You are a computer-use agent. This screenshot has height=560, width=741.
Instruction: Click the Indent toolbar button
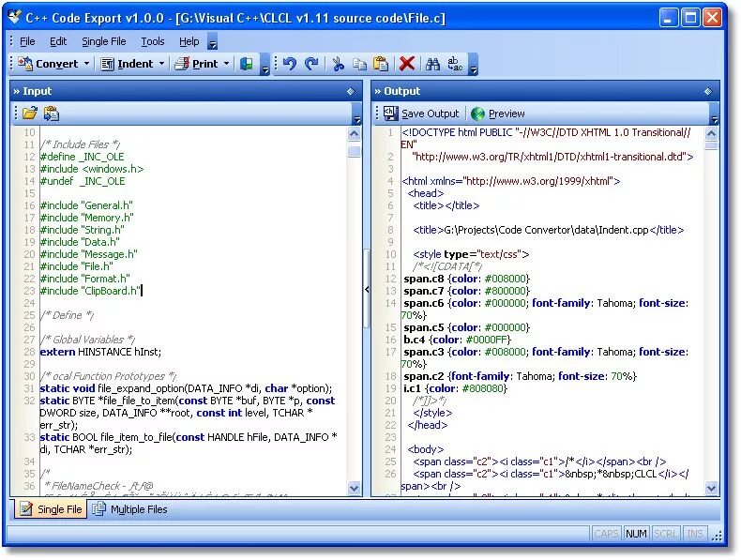tap(128, 64)
